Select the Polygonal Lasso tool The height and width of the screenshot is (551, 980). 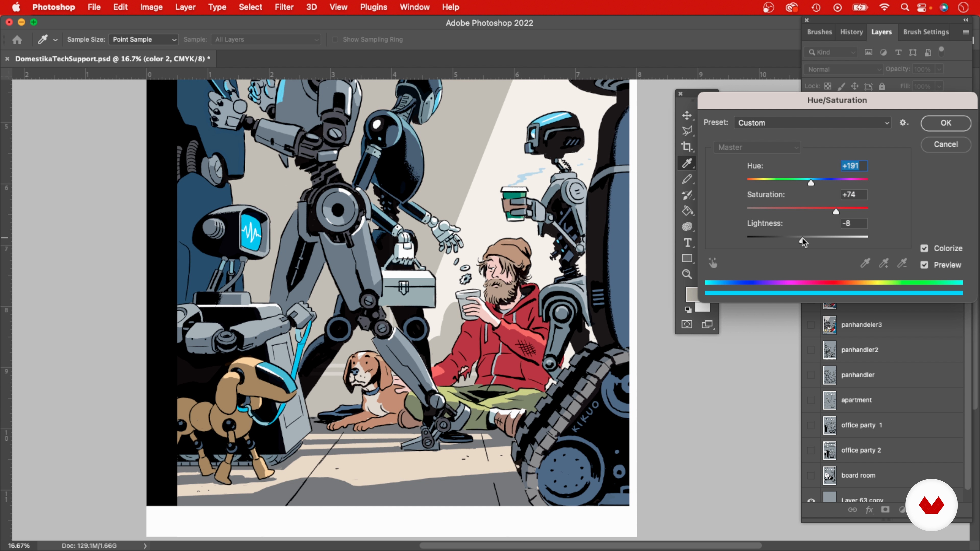click(687, 131)
